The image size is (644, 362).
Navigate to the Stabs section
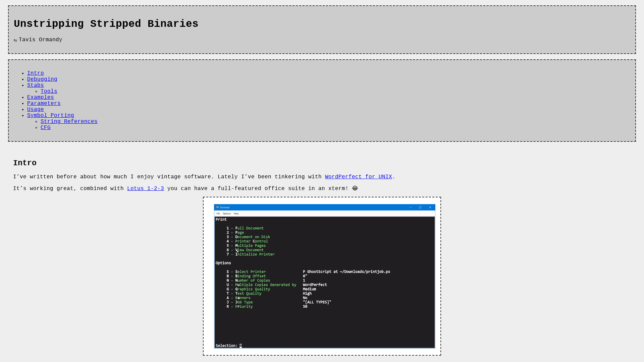[x=35, y=85]
